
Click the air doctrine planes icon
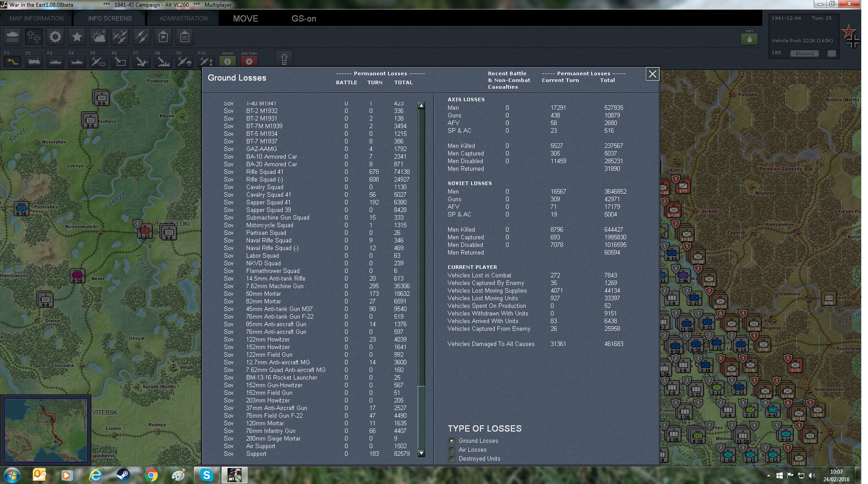[120, 37]
